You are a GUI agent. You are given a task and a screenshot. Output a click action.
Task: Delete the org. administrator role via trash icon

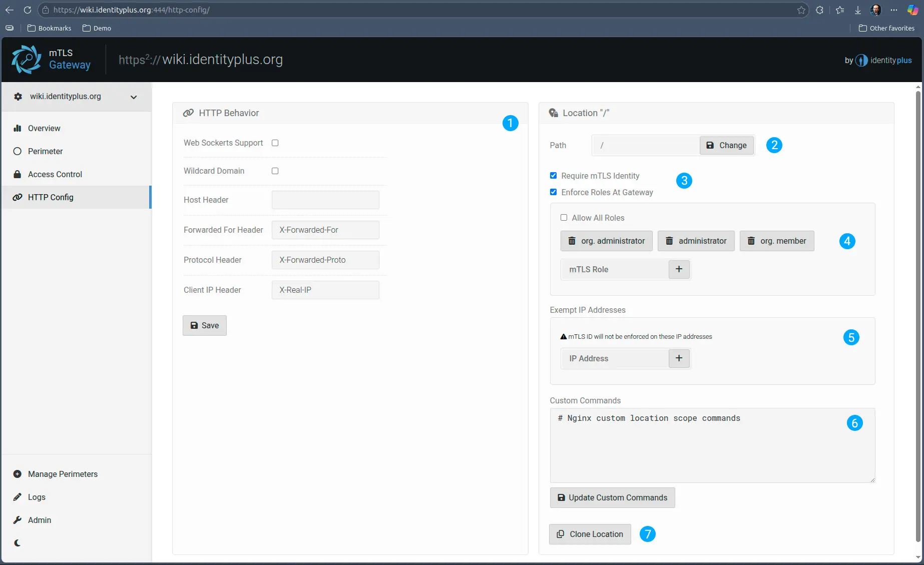point(572,241)
